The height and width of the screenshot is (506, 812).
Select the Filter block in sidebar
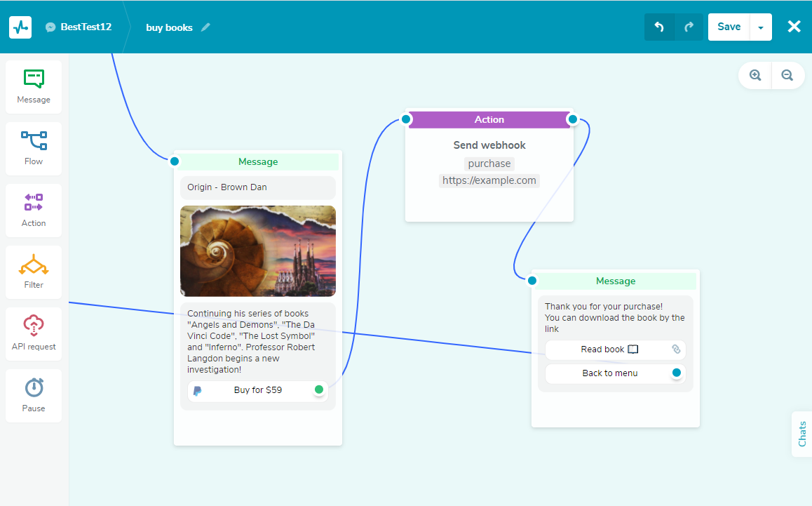pyautogui.click(x=34, y=272)
